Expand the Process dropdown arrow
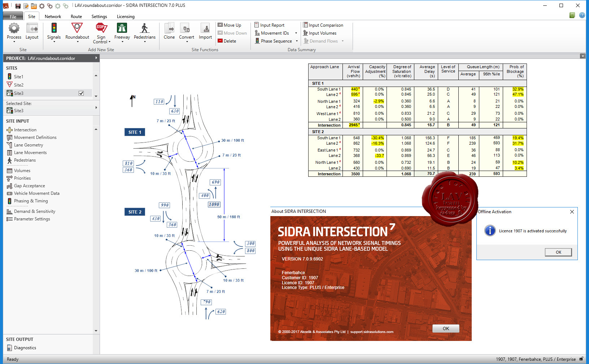 pyautogui.click(x=14, y=42)
